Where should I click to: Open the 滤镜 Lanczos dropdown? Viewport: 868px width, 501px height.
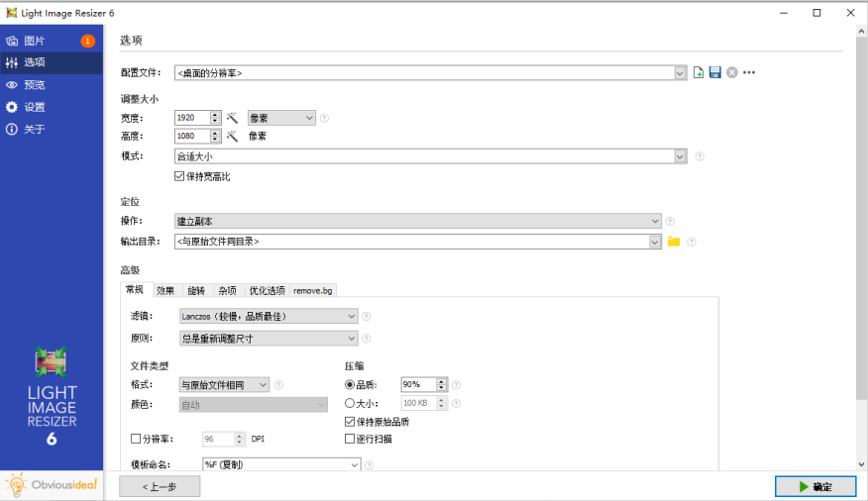[x=269, y=316]
